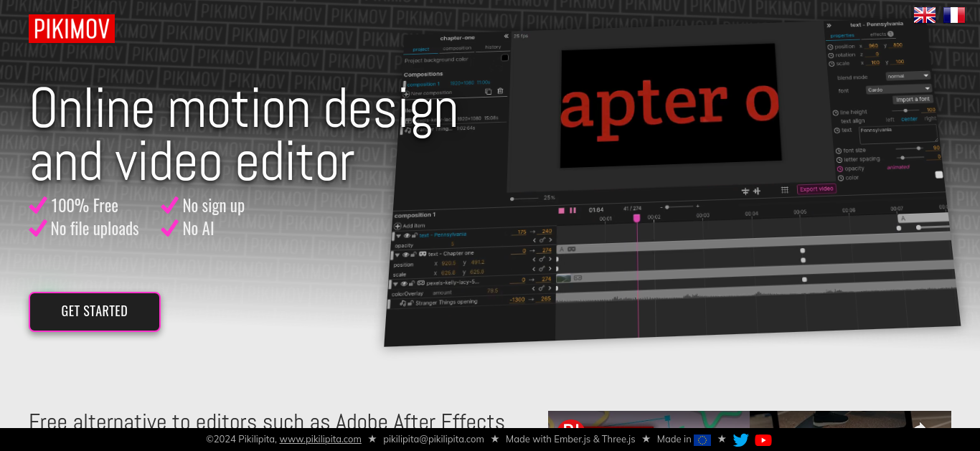Click the scale keyframe clock icon
The width and height of the screenshot is (980, 451).
tap(831, 64)
